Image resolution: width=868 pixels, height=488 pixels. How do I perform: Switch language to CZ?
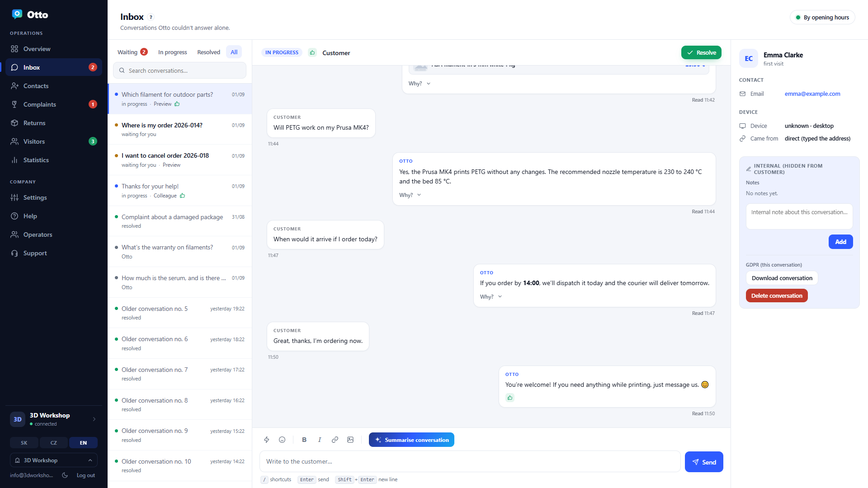click(54, 443)
